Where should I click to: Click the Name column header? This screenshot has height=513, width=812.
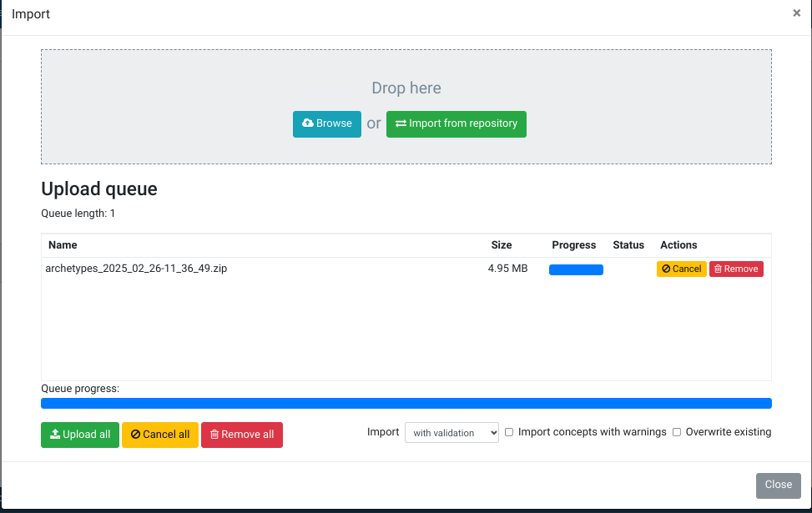pyautogui.click(x=63, y=245)
